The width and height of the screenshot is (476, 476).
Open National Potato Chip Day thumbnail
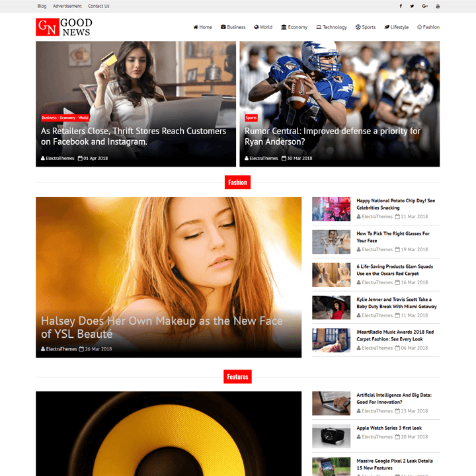[331, 208]
